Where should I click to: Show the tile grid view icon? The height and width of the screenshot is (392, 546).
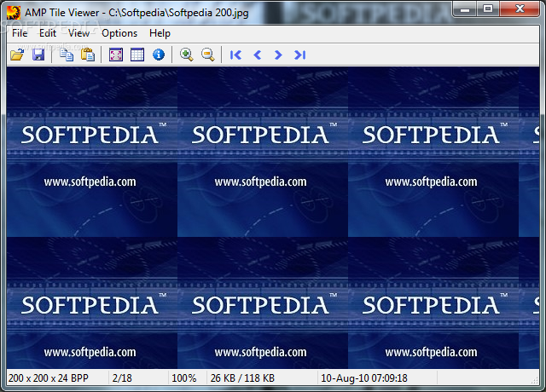[x=137, y=55]
